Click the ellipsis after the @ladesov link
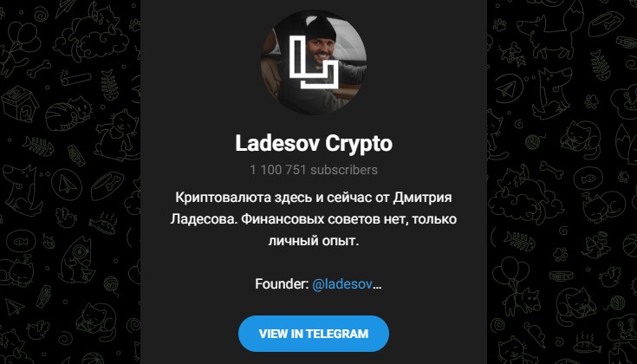The height and width of the screenshot is (364, 637). [377, 285]
